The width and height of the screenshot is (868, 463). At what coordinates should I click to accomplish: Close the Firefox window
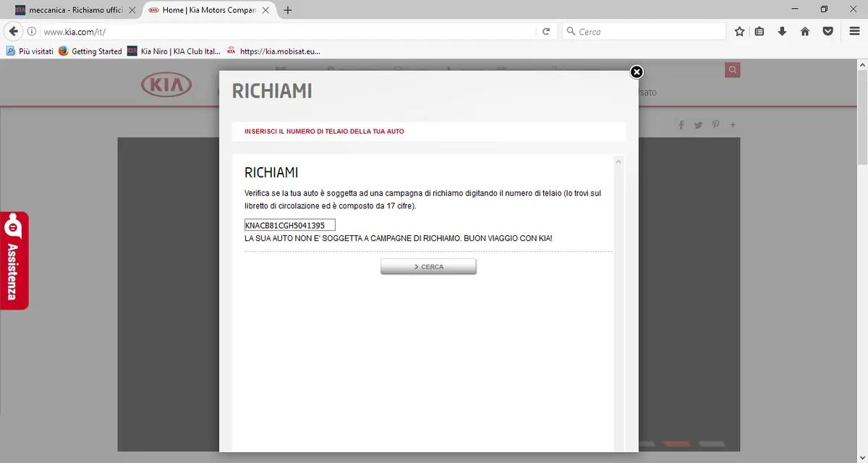coord(854,9)
